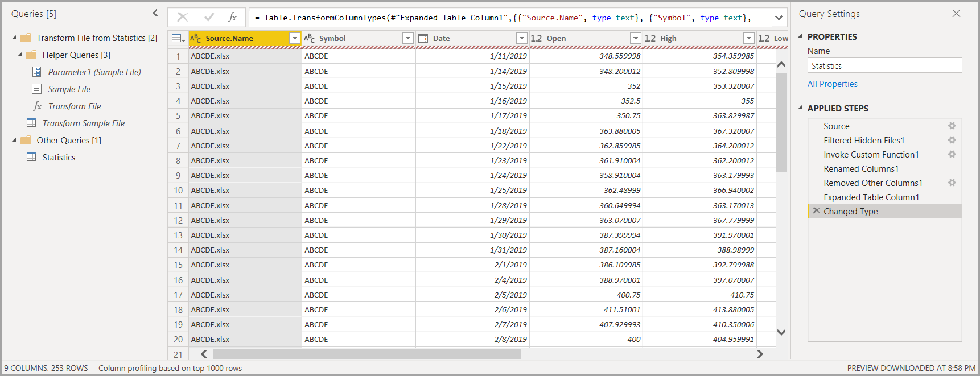Click the cancel X icon in formula bar
Image resolution: width=980 pixels, height=376 pixels.
(x=183, y=18)
